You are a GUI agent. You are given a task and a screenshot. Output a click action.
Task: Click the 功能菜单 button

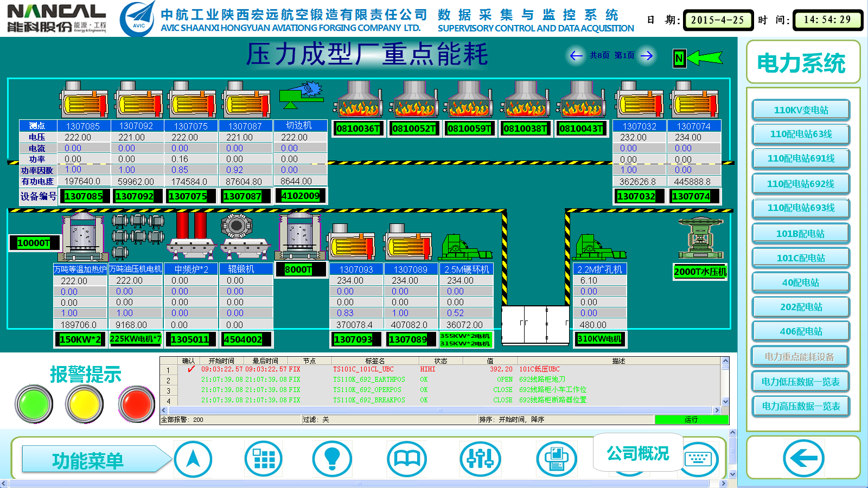[x=90, y=460]
